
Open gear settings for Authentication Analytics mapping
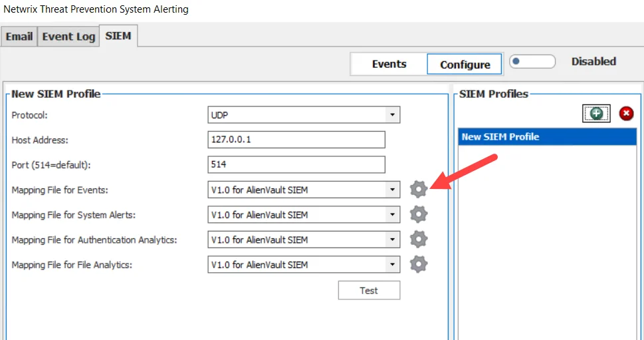click(x=419, y=240)
